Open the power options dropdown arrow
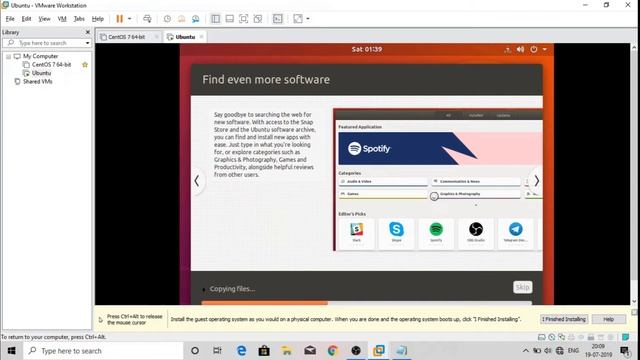This screenshot has width=640, height=360. tap(129, 19)
